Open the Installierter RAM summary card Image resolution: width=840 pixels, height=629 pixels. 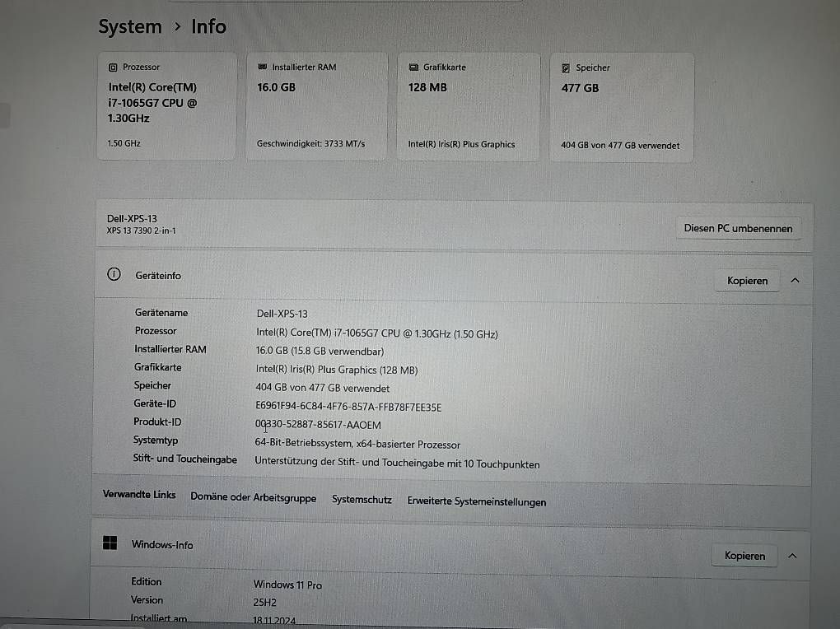316,106
